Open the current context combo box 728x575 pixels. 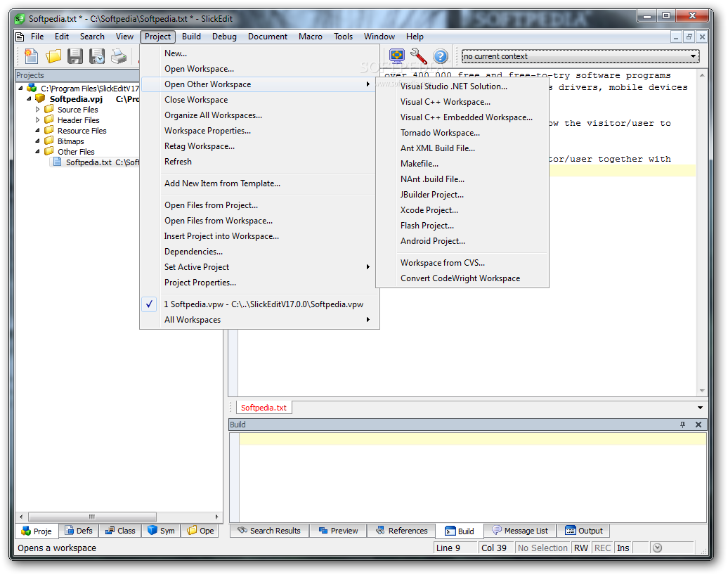click(580, 56)
